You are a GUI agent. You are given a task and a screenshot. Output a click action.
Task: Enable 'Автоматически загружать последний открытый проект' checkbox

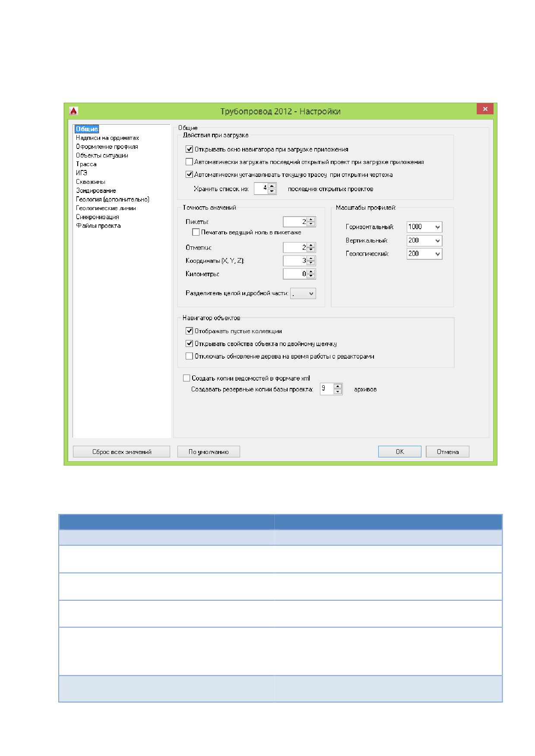189,162
